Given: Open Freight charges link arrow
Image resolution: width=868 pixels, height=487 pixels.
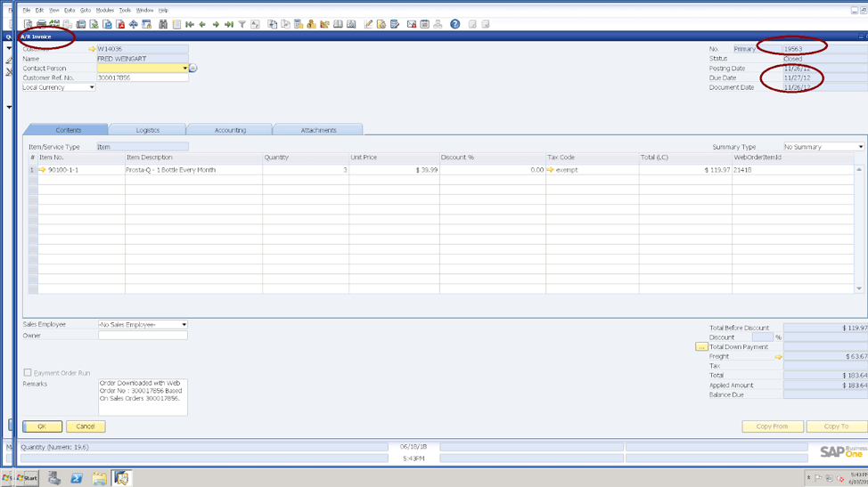Looking at the screenshot, I should (x=778, y=357).
